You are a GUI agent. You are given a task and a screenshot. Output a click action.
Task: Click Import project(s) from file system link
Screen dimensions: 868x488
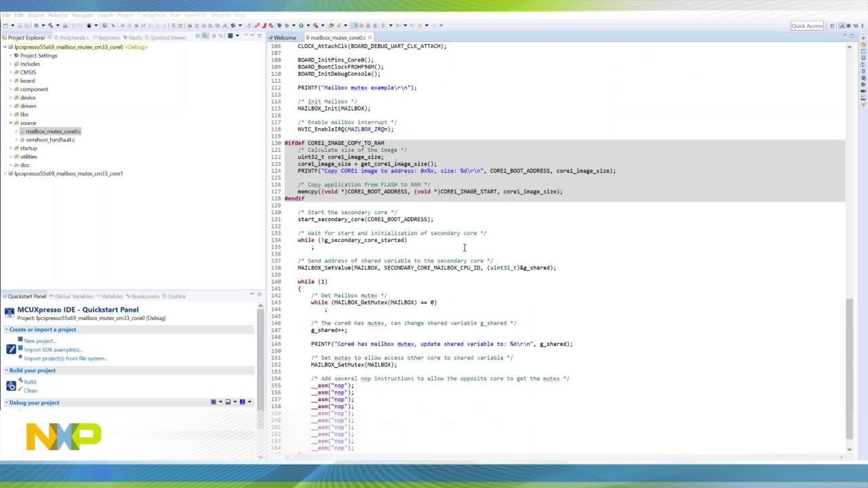tap(66, 359)
